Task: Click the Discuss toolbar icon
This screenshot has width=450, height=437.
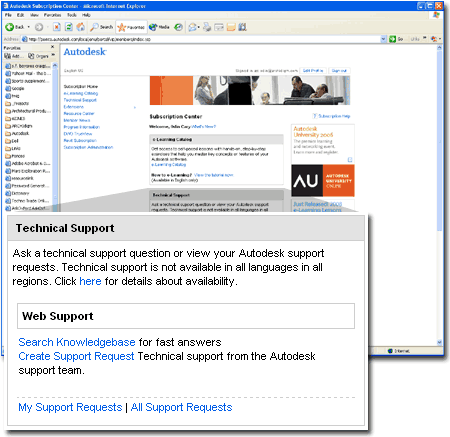Action: pyautogui.click(x=231, y=27)
